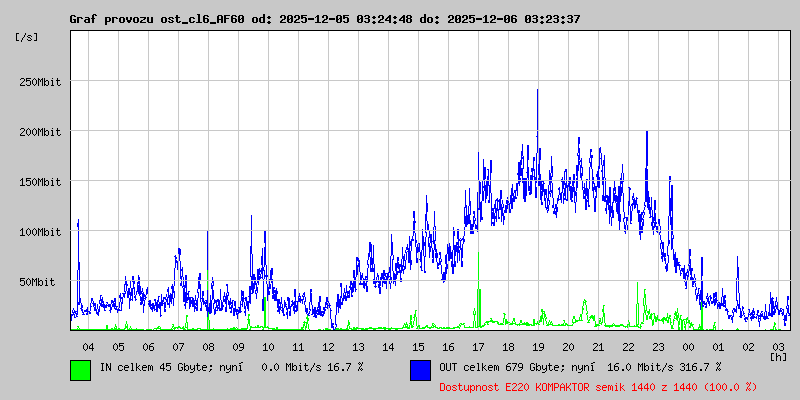Click the green spike at 17h
The height and width of the screenshot is (400, 800).
[x=479, y=290]
